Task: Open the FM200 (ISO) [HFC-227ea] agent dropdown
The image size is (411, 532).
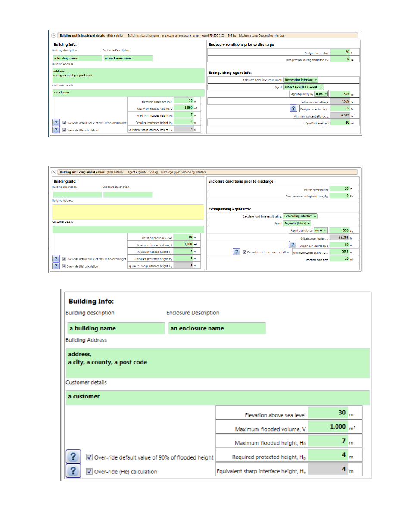Action: tap(304, 87)
